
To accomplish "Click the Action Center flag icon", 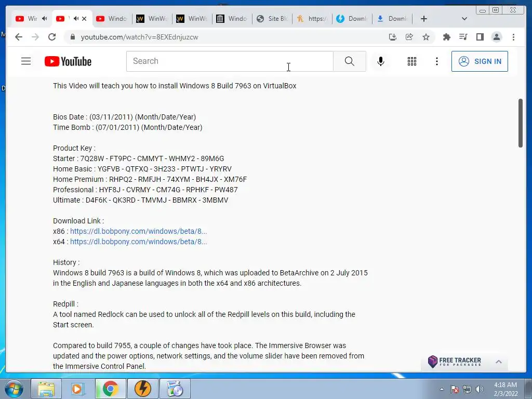I will tap(455, 389).
